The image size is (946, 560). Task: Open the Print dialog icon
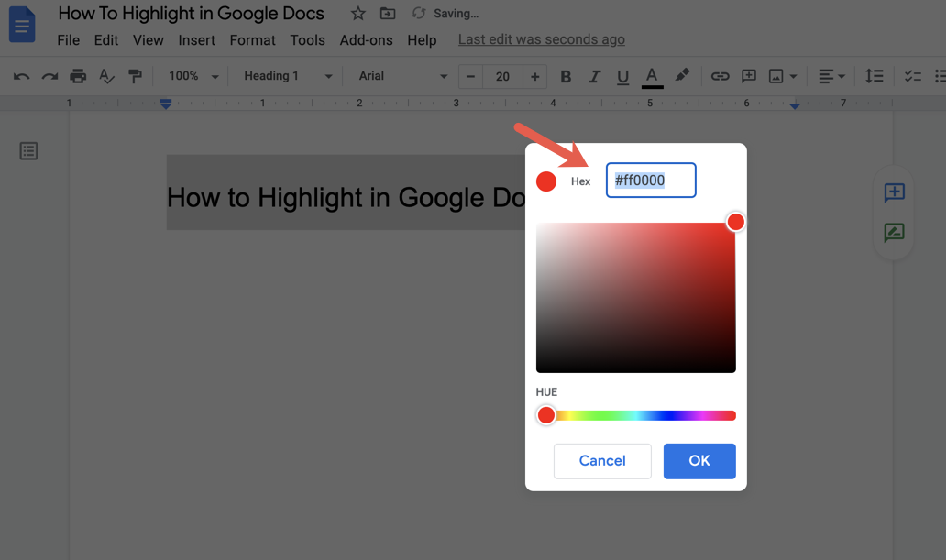[78, 76]
